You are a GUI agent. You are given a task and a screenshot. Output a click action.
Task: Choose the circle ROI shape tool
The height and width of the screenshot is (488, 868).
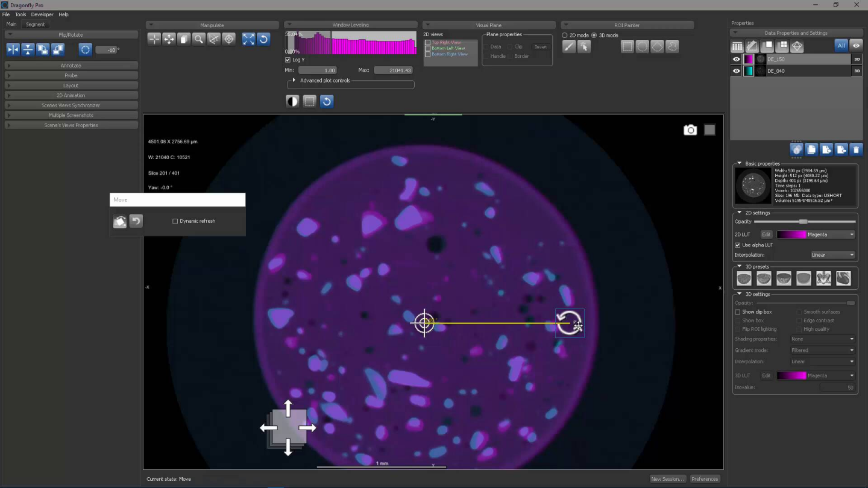point(643,46)
